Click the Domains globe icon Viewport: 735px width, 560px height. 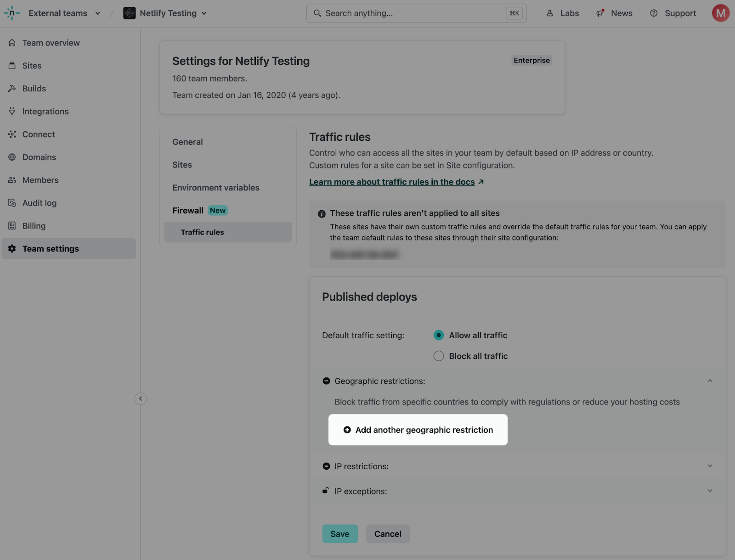(x=12, y=157)
